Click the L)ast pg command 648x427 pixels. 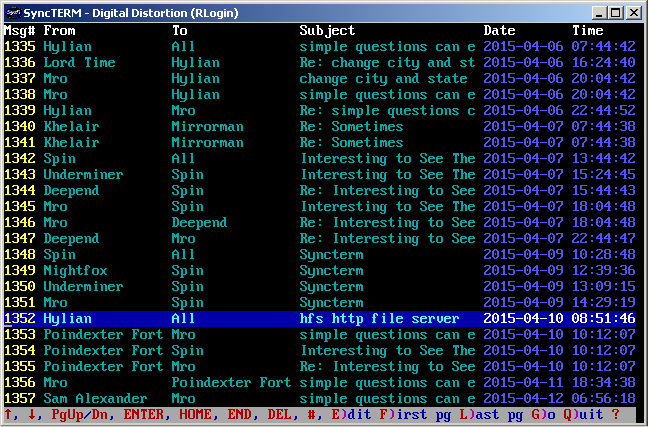point(495,415)
